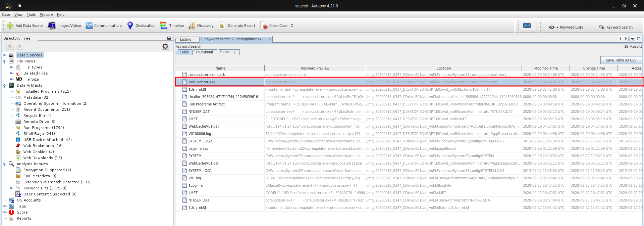Expand the Tags tree node
Viewport: 644px width, 226px height.
(x=5, y=206)
